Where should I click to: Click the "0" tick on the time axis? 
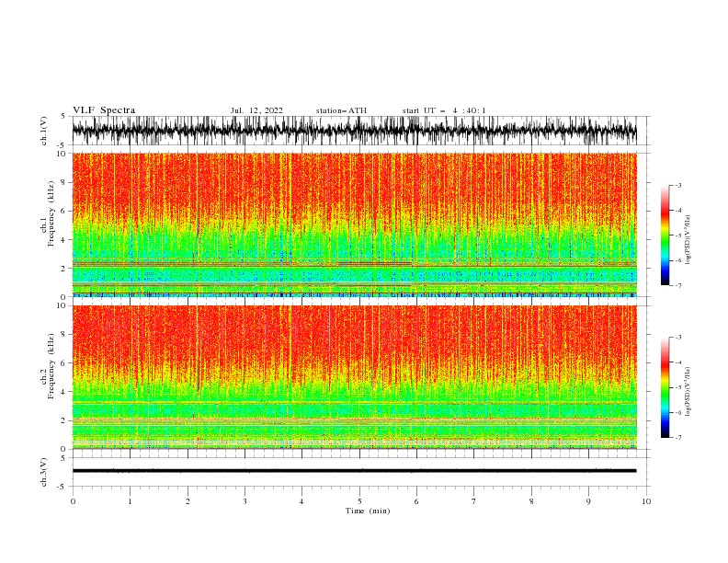[x=73, y=501]
